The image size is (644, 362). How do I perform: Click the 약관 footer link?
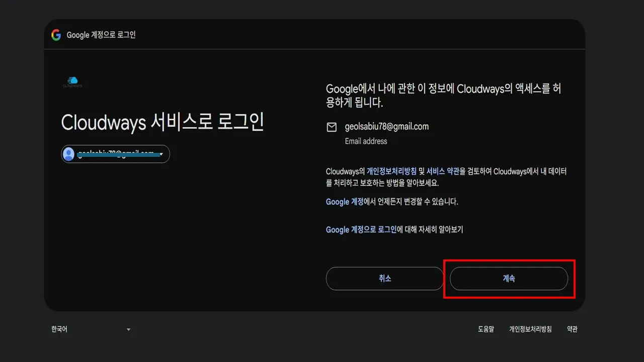click(572, 329)
